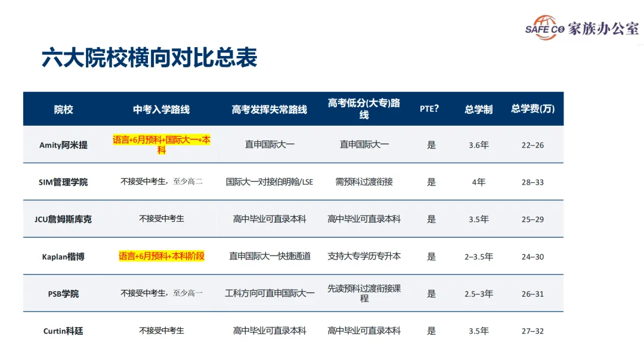Click 3.5年 in the Curtin row
Image resolution: width=644 pixels, height=352 pixels.
click(x=478, y=331)
